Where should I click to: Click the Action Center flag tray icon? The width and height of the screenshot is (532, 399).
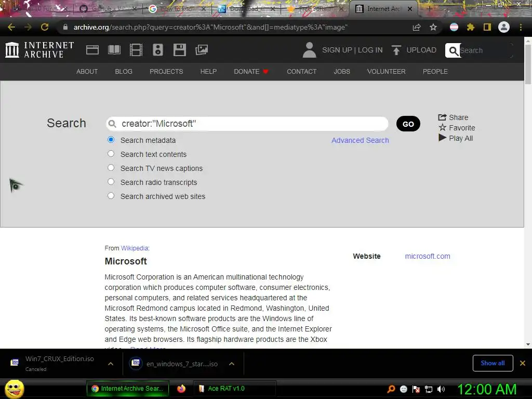coord(416,389)
